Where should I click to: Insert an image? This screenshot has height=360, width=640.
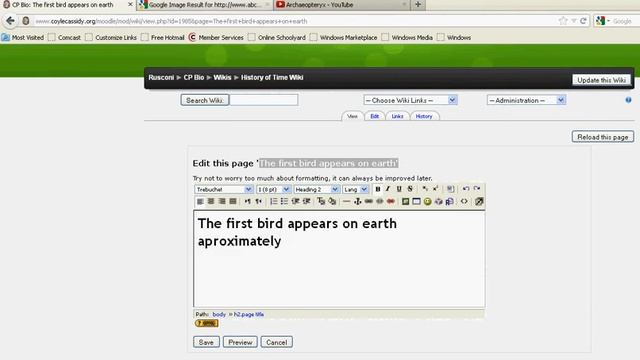pyautogui.click(x=405, y=201)
